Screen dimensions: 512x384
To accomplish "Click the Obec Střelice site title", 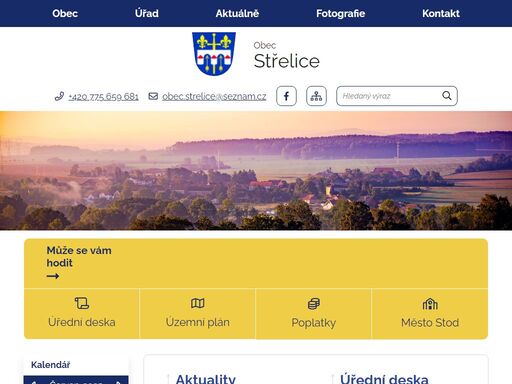I will (286, 55).
